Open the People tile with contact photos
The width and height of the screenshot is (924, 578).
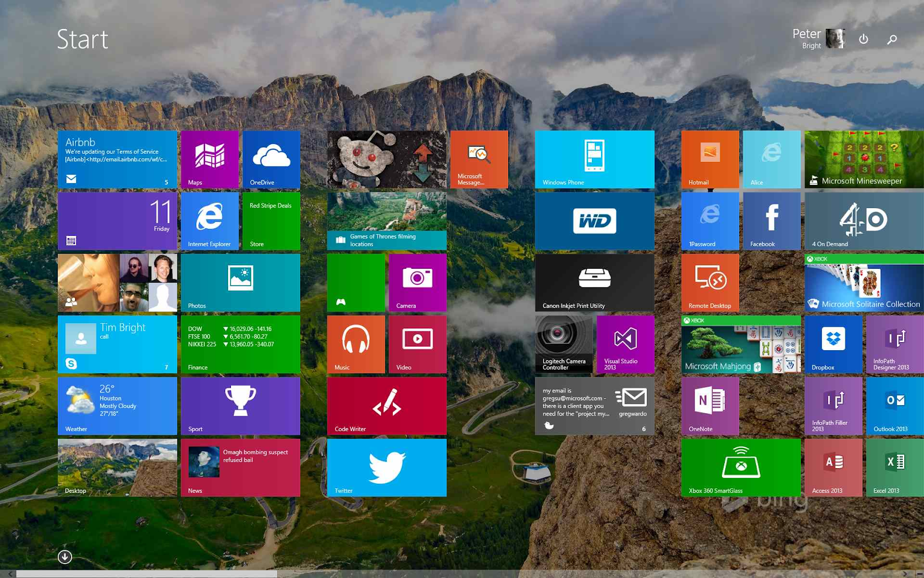click(x=117, y=283)
